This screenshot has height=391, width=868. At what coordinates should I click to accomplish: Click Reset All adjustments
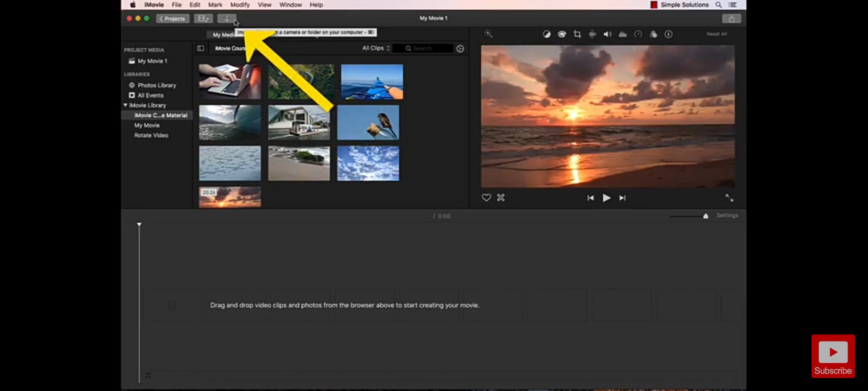(x=717, y=34)
